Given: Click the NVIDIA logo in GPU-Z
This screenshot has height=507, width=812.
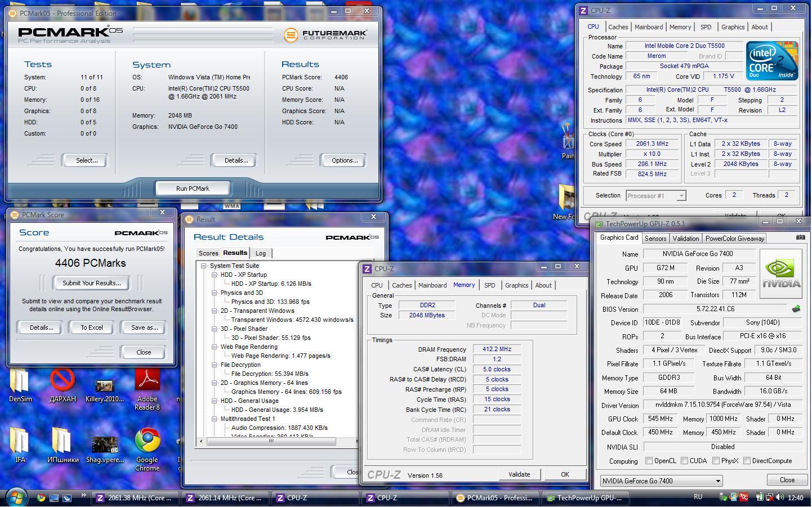Looking at the screenshot, I should 780,273.
